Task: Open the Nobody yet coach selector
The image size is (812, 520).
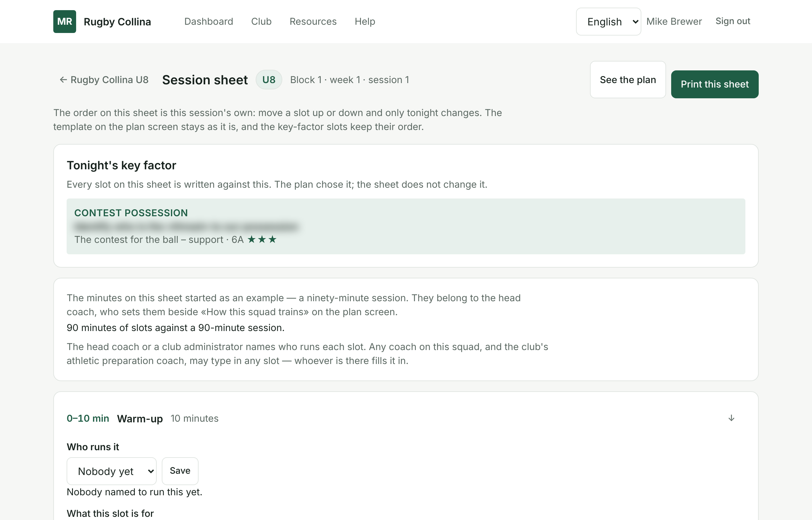Action: pyautogui.click(x=111, y=471)
